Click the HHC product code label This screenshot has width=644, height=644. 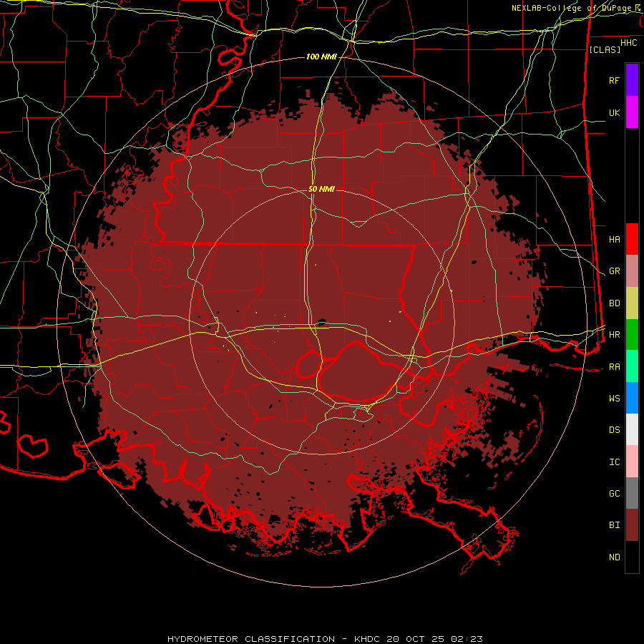click(628, 43)
